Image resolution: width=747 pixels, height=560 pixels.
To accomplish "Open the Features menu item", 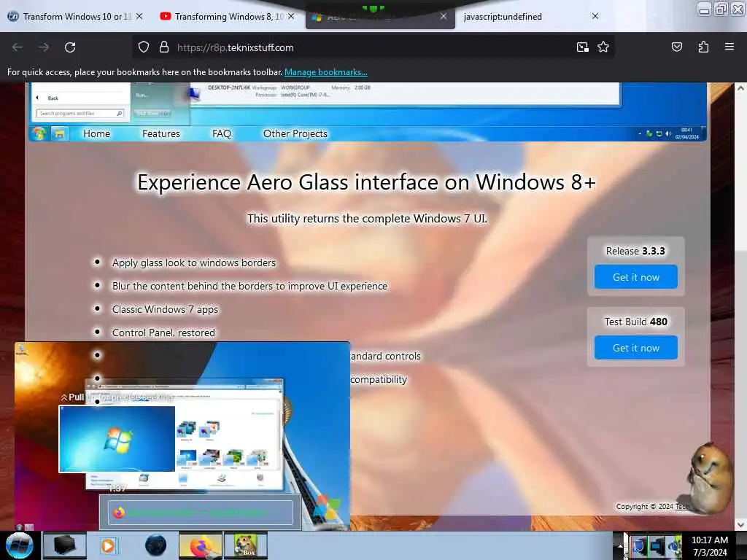I will pyautogui.click(x=161, y=134).
